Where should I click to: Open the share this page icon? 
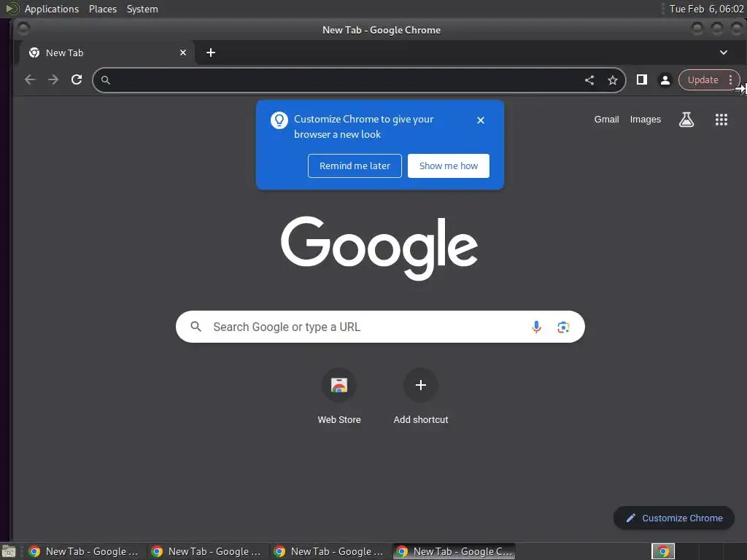pyautogui.click(x=589, y=80)
